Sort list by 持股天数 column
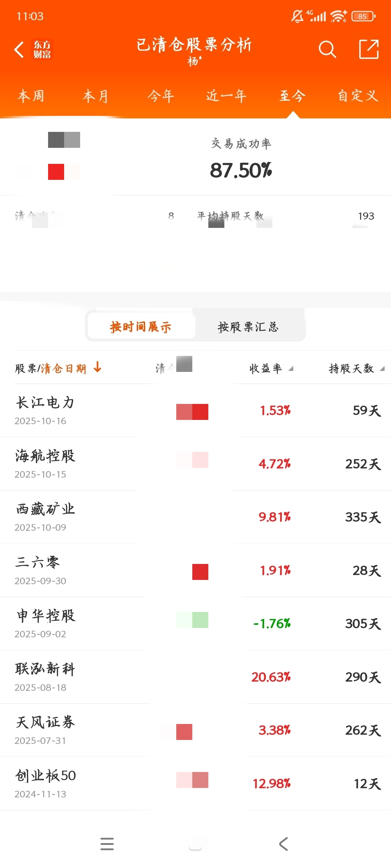Screen dimensions: 391x868 point(357,368)
